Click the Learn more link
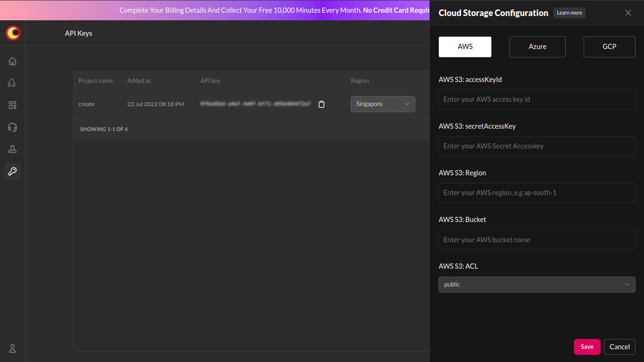The image size is (644, 362). 570,13
